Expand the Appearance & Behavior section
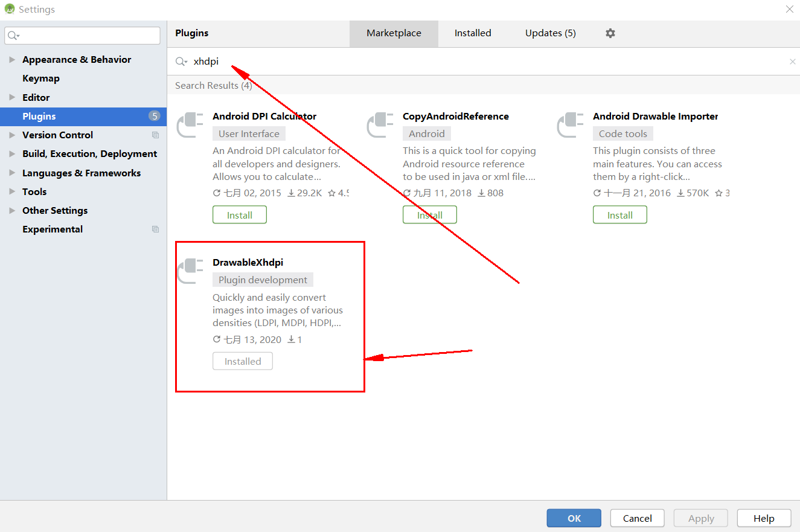Screen dimensions: 800x532 [x=12, y=59]
